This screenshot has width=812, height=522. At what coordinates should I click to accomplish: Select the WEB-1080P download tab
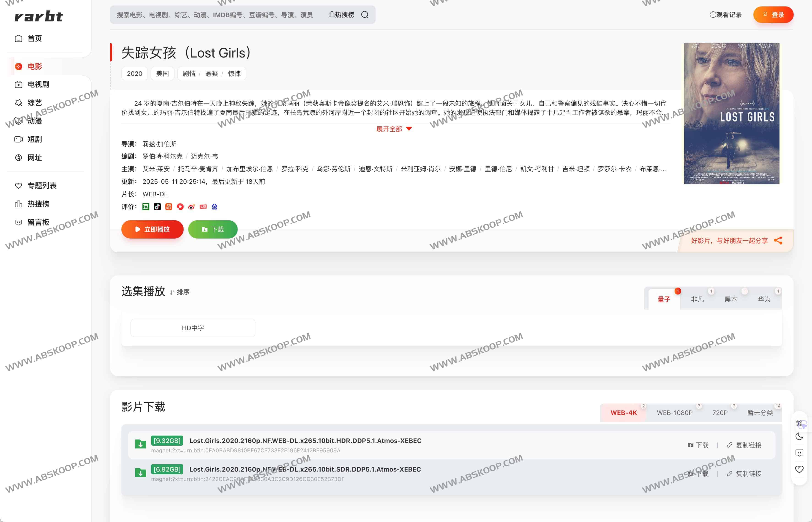coord(674,412)
